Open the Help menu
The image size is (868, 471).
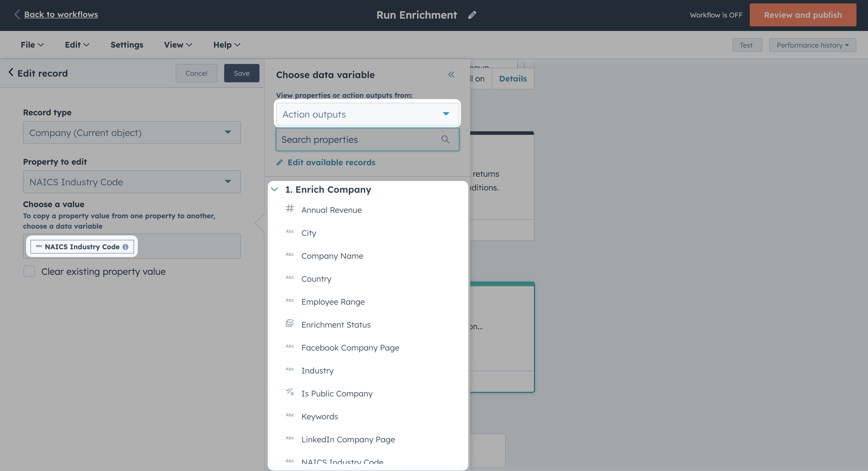[226, 45]
